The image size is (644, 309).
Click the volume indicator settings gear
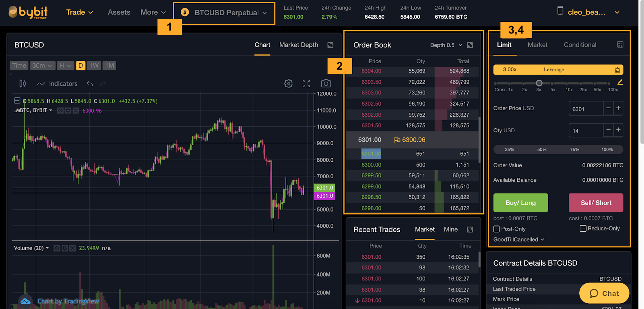[x=64, y=248]
